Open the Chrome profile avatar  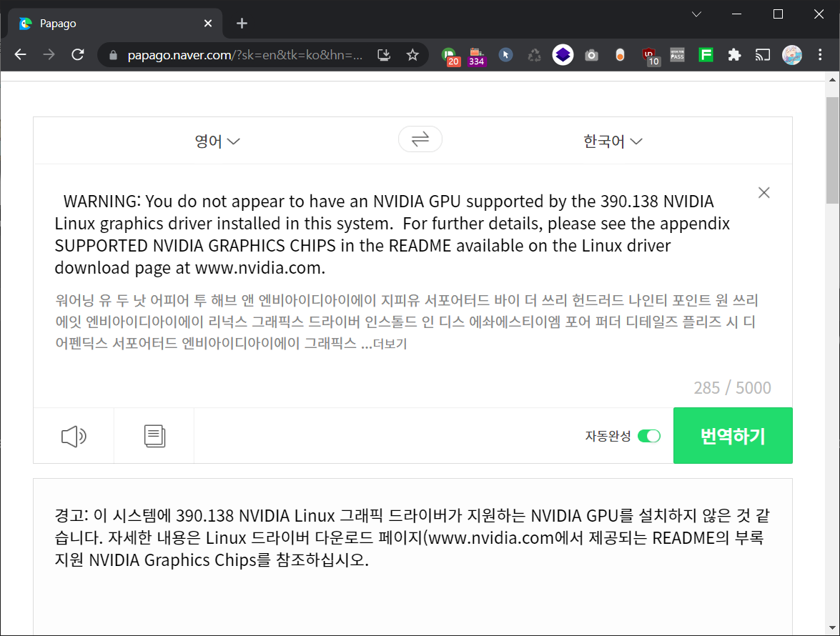[792, 54]
